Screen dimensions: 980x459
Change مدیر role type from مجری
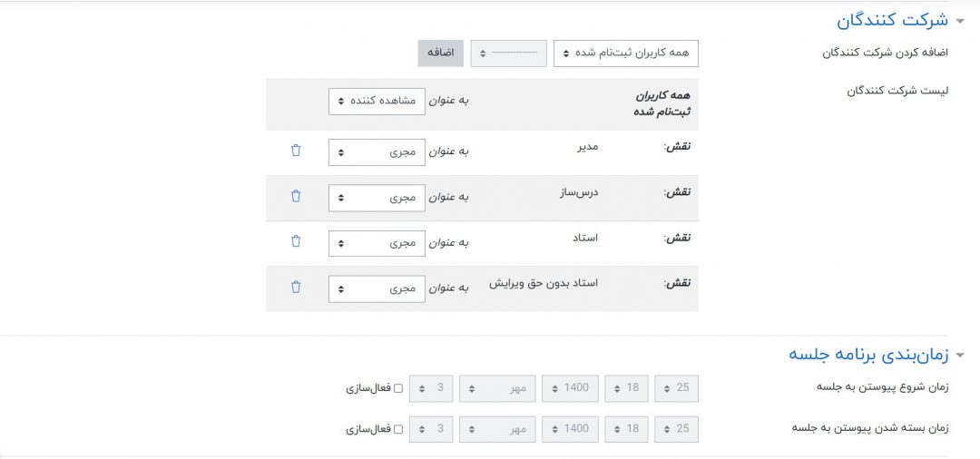pyautogui.click(x=376, y=151)
